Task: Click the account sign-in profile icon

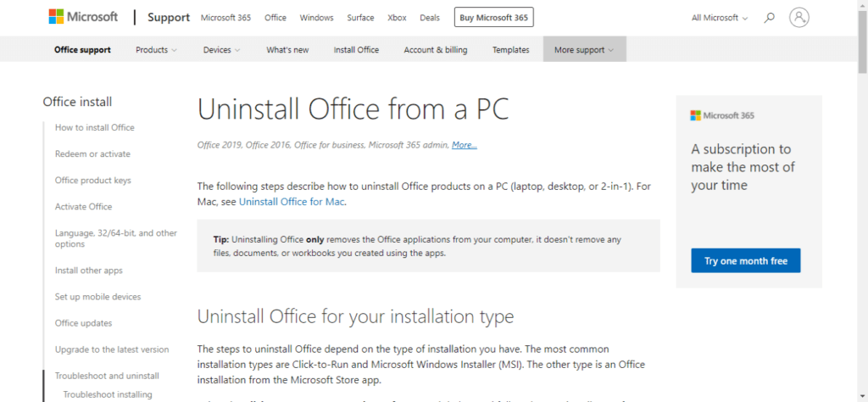Action: 798,17
